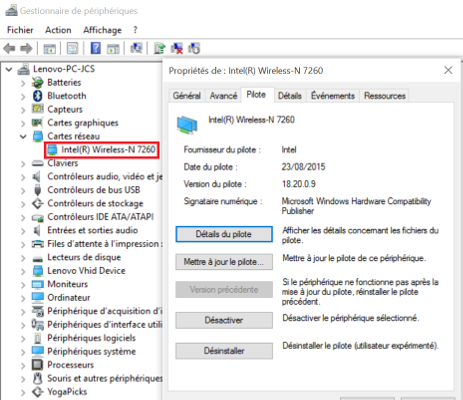Expand the Claviers category
Viewport: 463px width, 400px height.
[23, 164]
